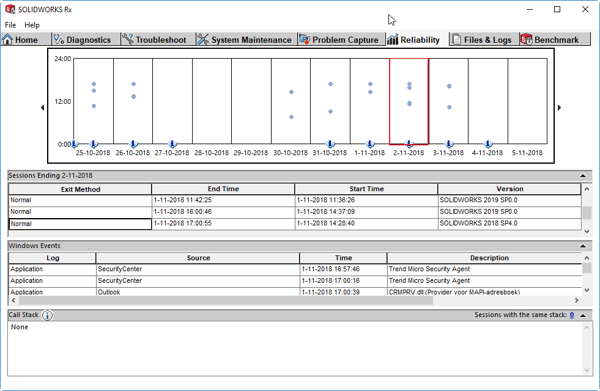Open sessions with the same stack link
The width and height of the screenshot is (600, 391).
572,315
